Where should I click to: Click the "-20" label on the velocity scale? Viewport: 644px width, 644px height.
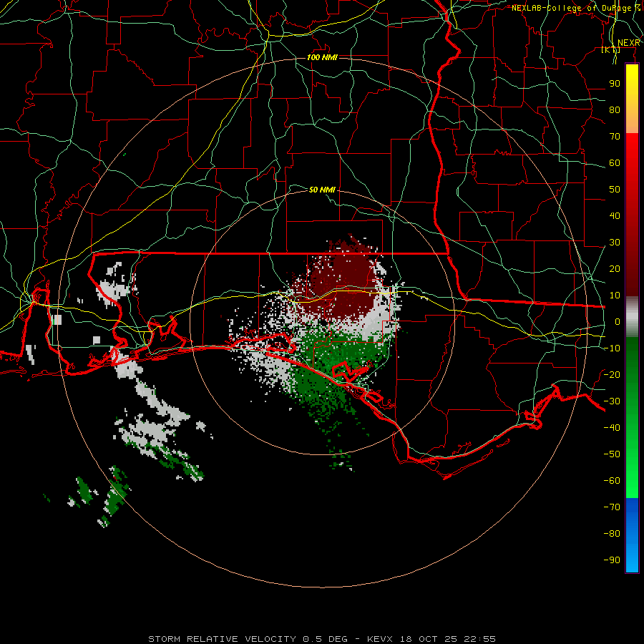612,374
